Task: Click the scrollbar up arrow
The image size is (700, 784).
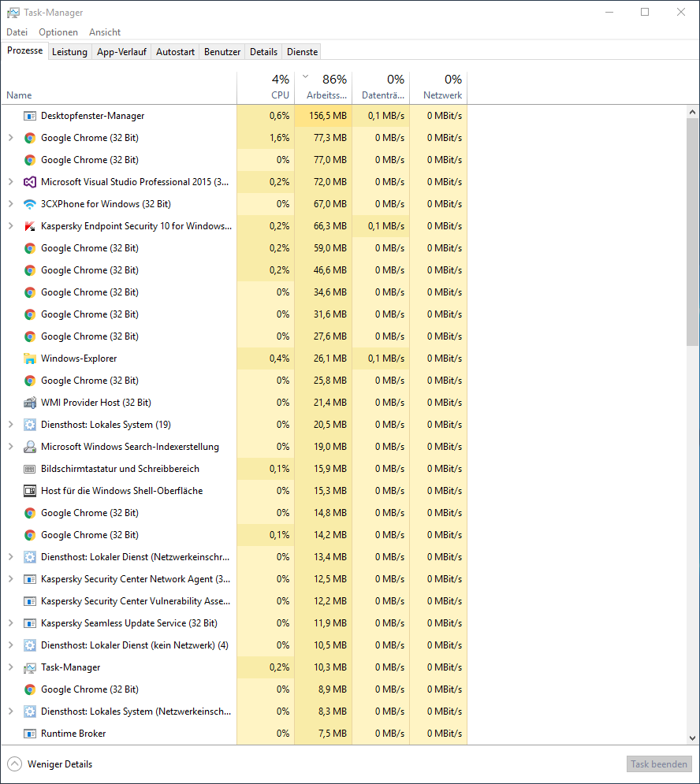Action: [692, 112]
